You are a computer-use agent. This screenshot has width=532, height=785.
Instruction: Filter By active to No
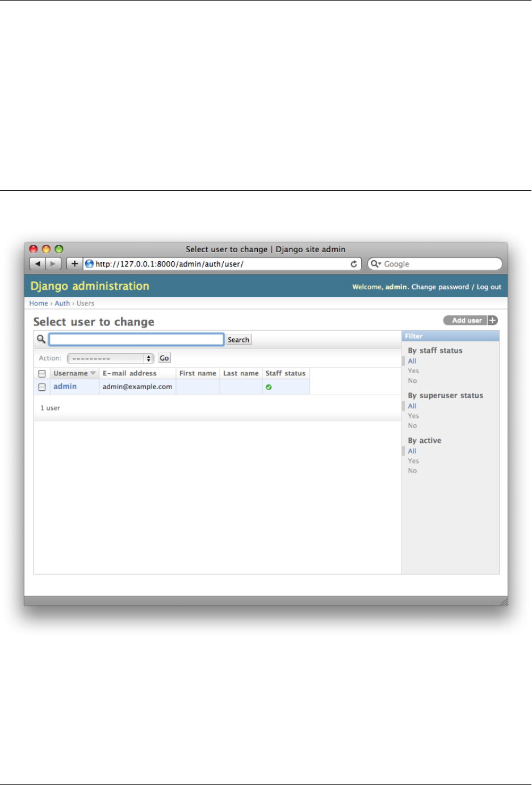412,470
